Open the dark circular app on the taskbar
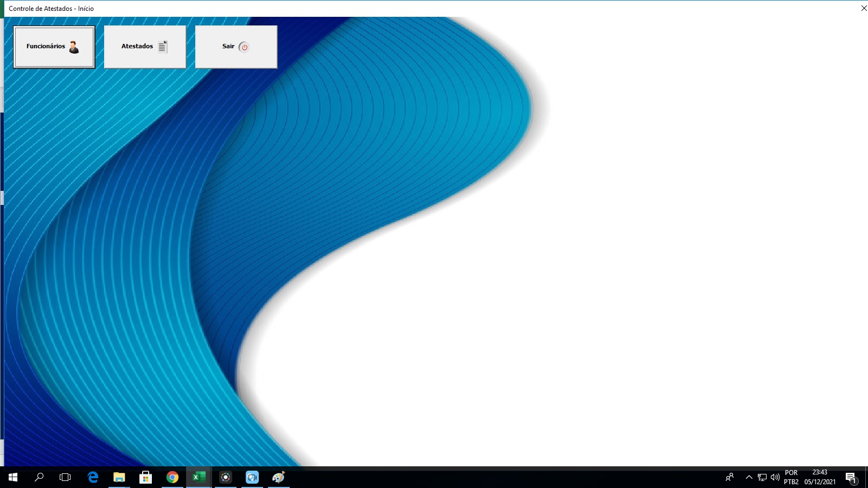The height and width of the screenshot is (488, 868). coord(226,477)
